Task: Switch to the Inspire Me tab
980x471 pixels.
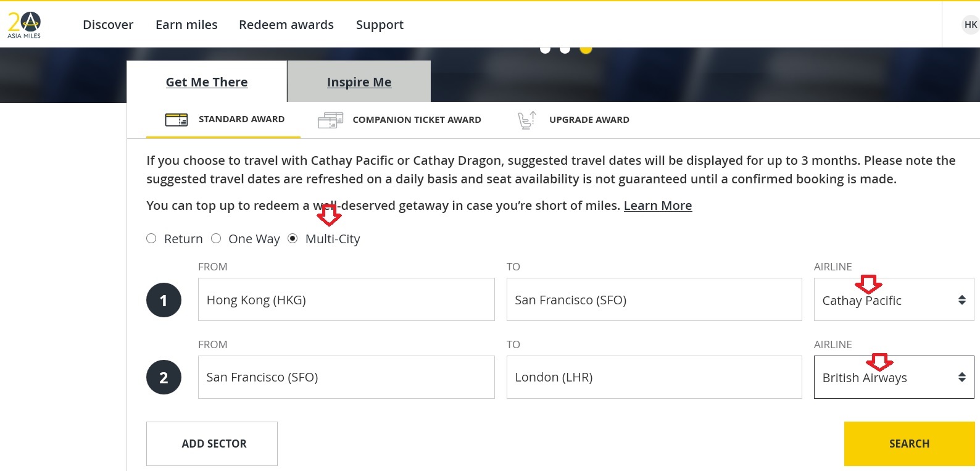Action: (359, 82)
